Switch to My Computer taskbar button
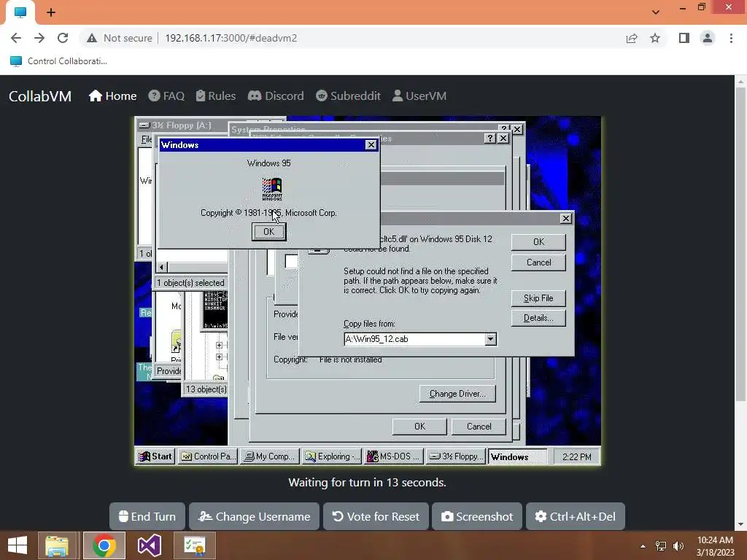This screenshot has height=560, width=747. [x=270, y=456]
